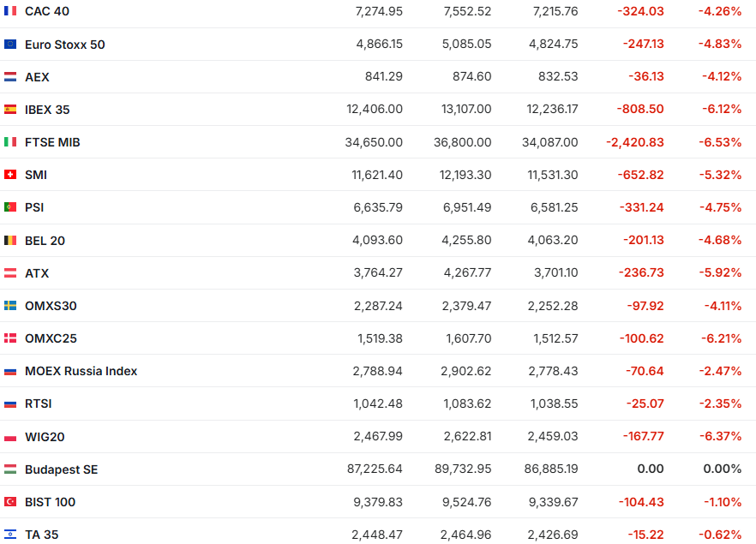Open the CAC 40 index link
Screen dimensions: 756x544
(x=47, y=11)
